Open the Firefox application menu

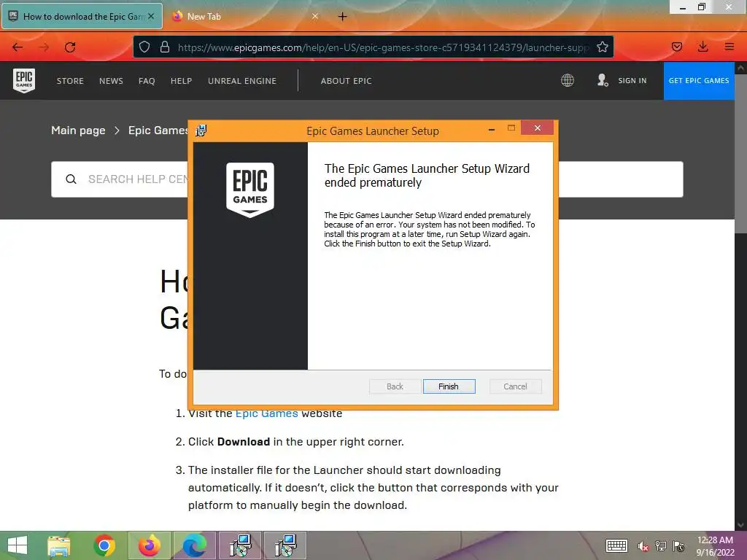tap(729, 47)
